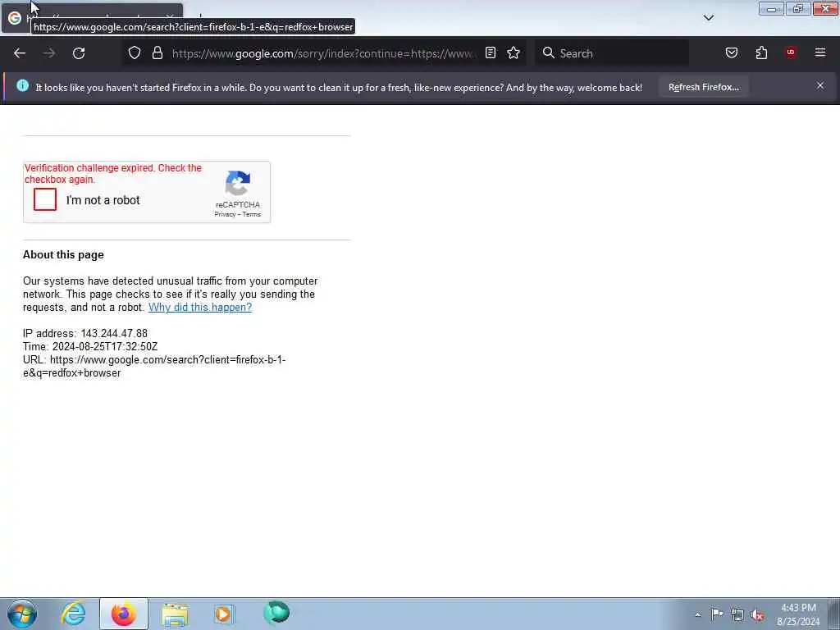Show hidden tray icons arrow
840x630 pixels.
point(697,615)
